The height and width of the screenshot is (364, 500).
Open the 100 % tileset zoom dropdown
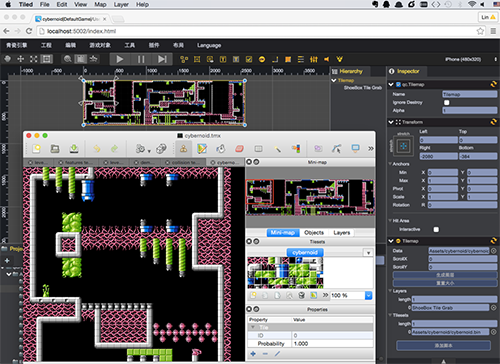[368, 295]
